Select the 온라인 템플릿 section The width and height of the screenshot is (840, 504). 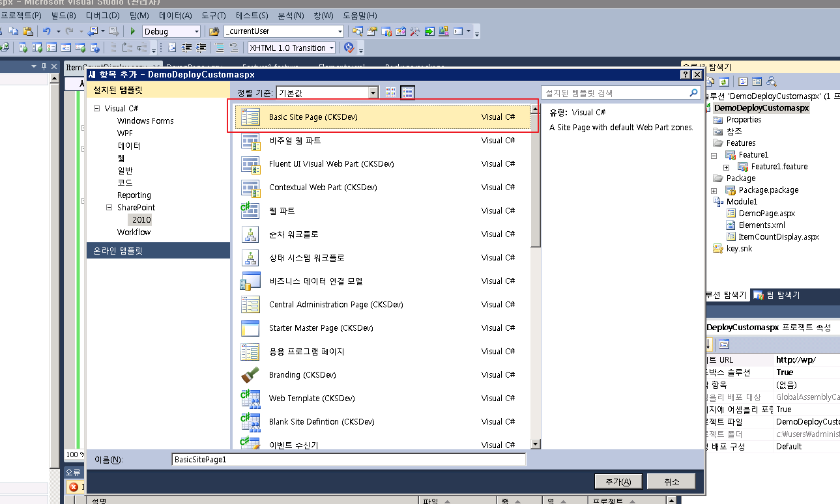[x=158, y=251]
